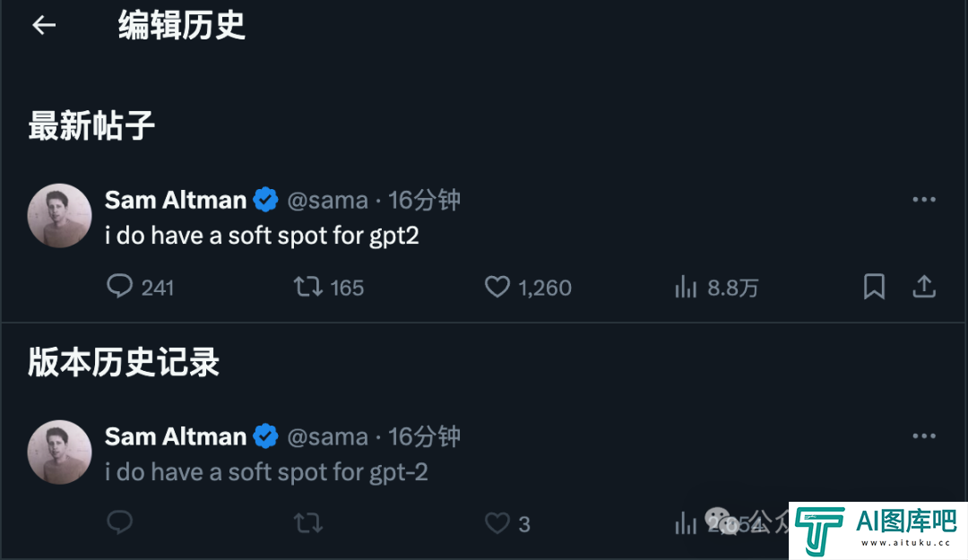The height and width of the screenshot is (560, 968).
Task: Repost the latest gpt2 post
Action: click(307, 287)
